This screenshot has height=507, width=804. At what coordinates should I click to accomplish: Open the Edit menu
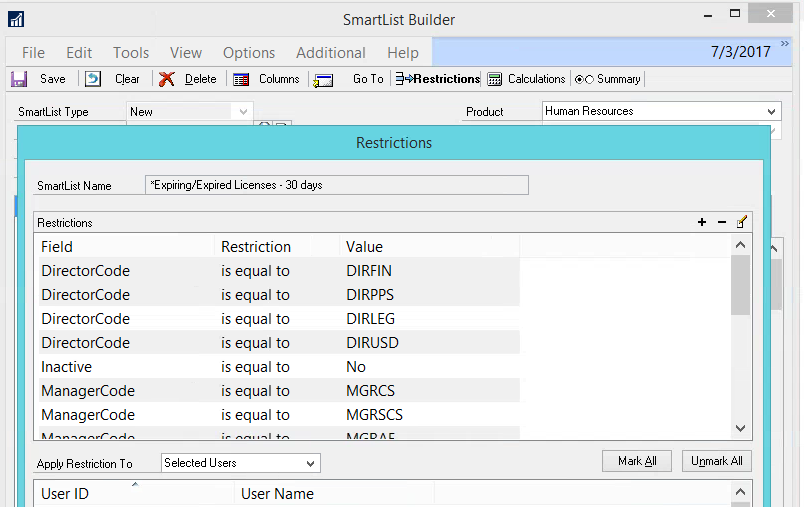click(x=79, y=52)
